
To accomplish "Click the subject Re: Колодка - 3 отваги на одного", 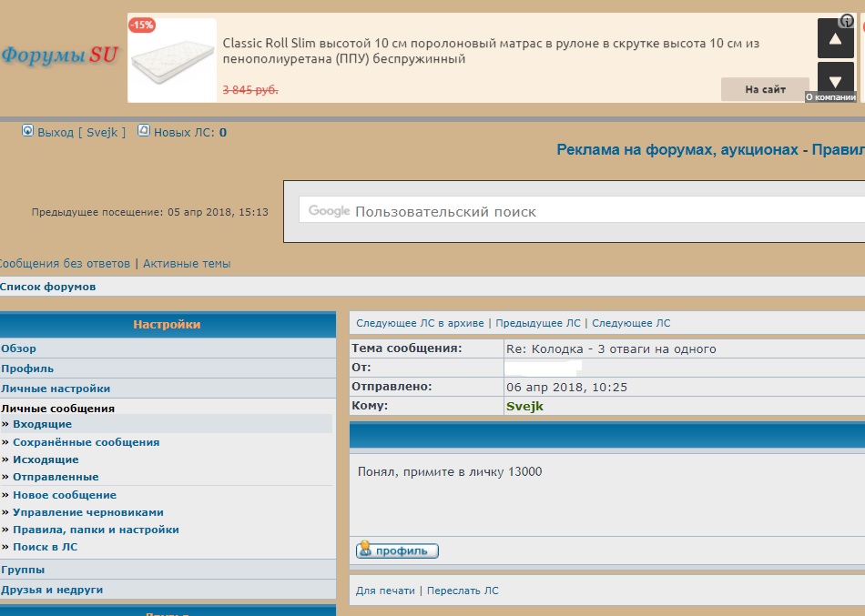I will (x=611, y=349).
